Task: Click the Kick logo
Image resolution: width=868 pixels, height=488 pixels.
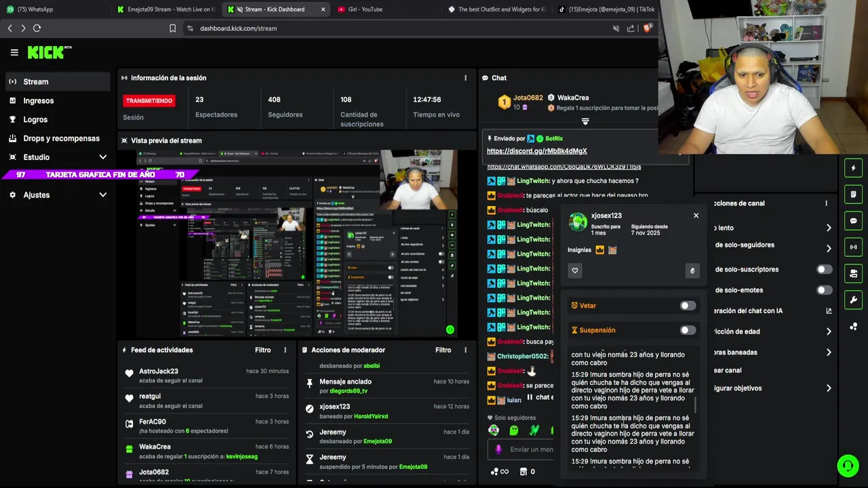Action: click(x=50, y=52)
